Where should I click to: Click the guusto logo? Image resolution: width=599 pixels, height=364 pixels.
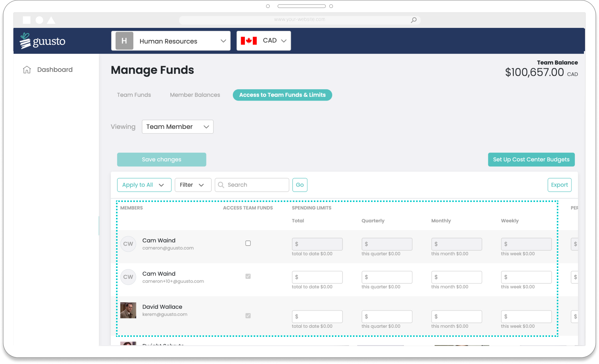43,41
